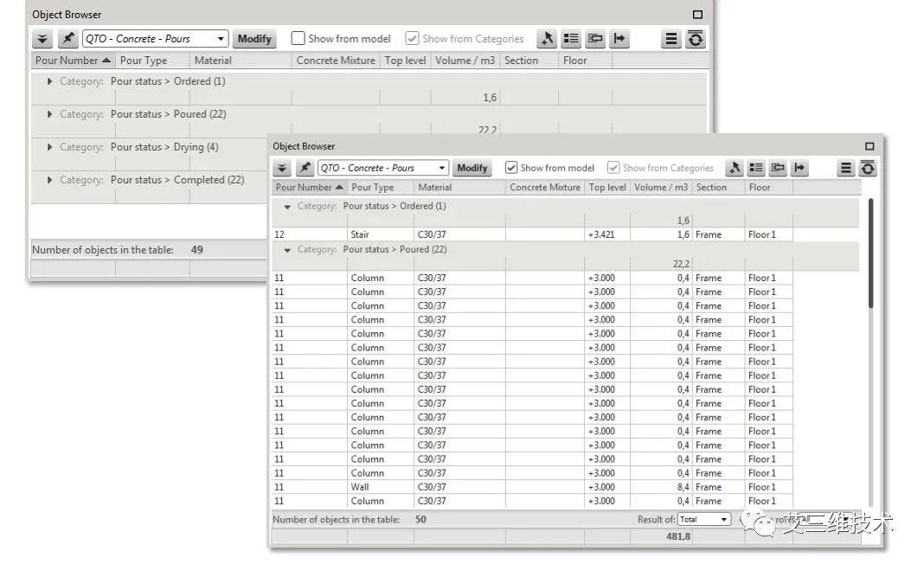Toggle Show from Categories in the front browser
The width and height of the screenshot is (924, 564).
(613, 168)
